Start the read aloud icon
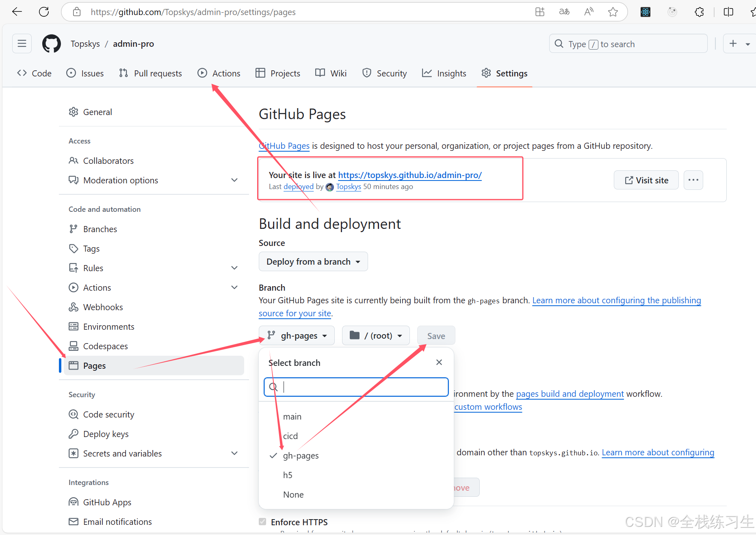This screenshot has height=535, width=756. pos(589,12)
